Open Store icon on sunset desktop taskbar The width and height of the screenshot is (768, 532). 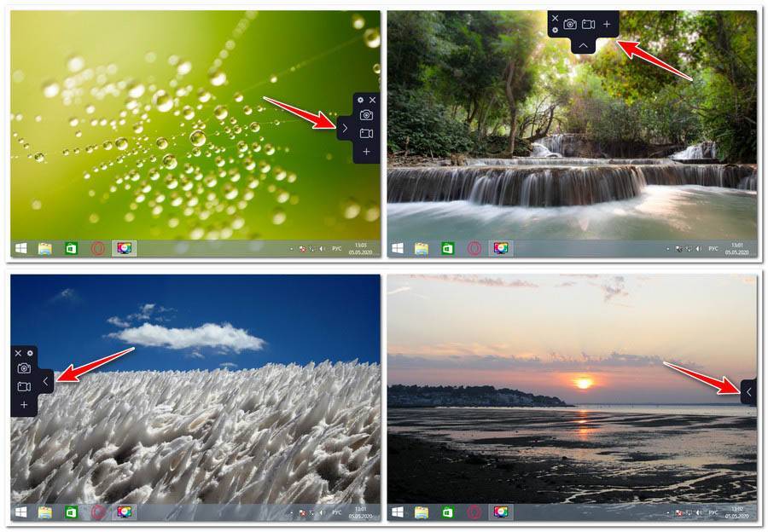tap(448, 512)
